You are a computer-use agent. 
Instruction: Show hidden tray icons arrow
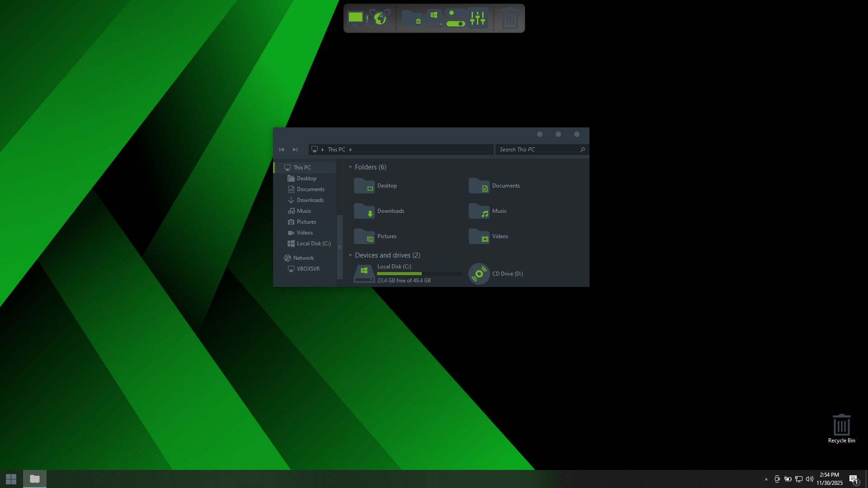[x=766, y=479]
